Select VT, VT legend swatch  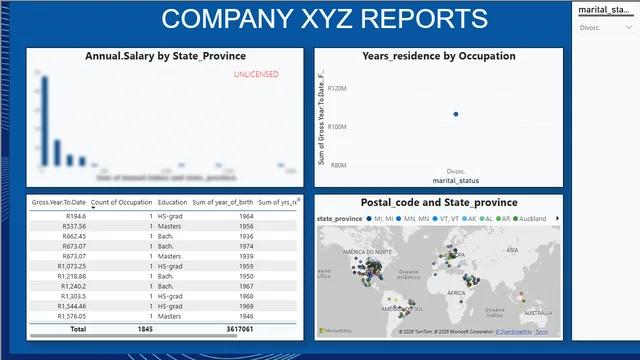tap(435, 219)
